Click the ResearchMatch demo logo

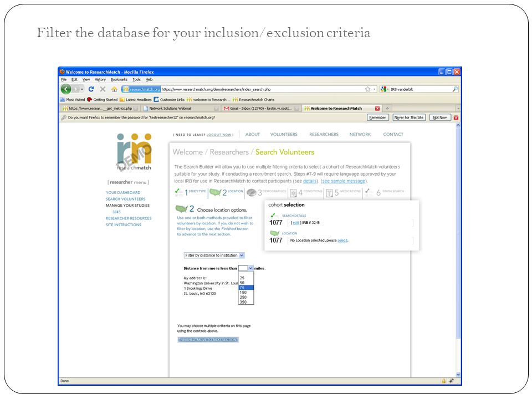134,152
